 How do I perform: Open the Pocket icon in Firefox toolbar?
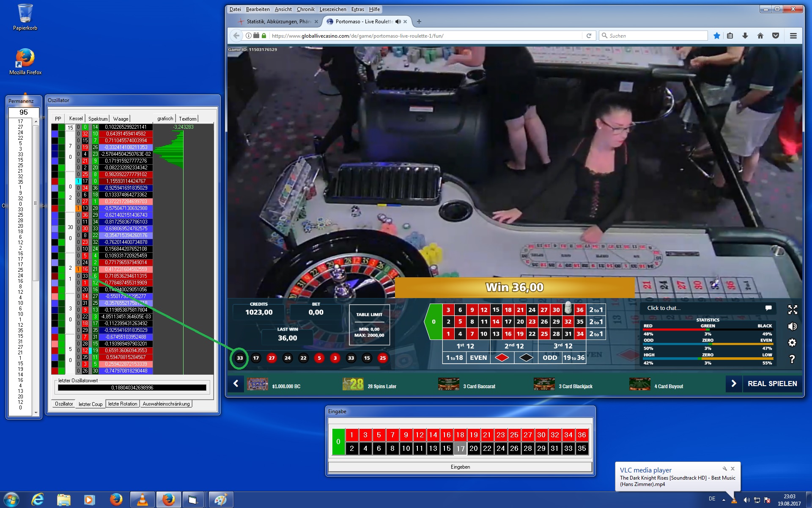776,36
